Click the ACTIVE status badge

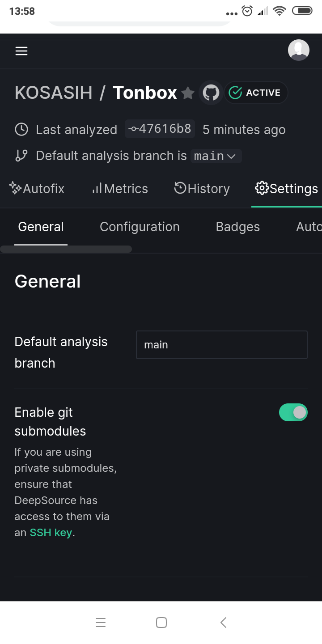pos(256,93)
